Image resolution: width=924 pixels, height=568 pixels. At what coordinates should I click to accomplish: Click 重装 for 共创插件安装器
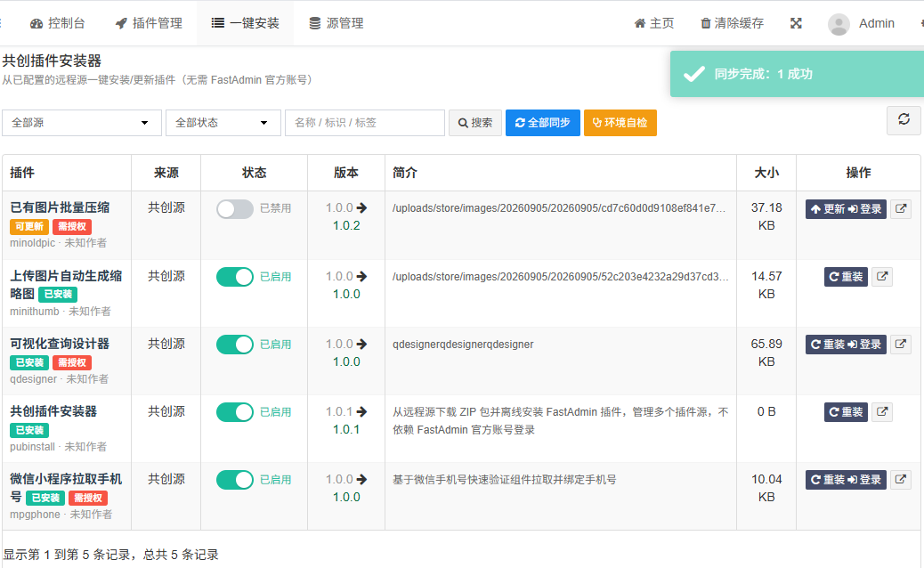tap(846, 412)
